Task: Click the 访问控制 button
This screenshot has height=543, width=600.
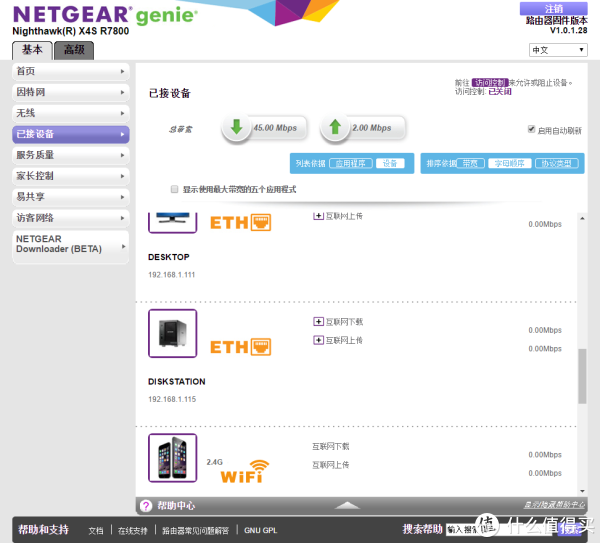Action: 490,83
